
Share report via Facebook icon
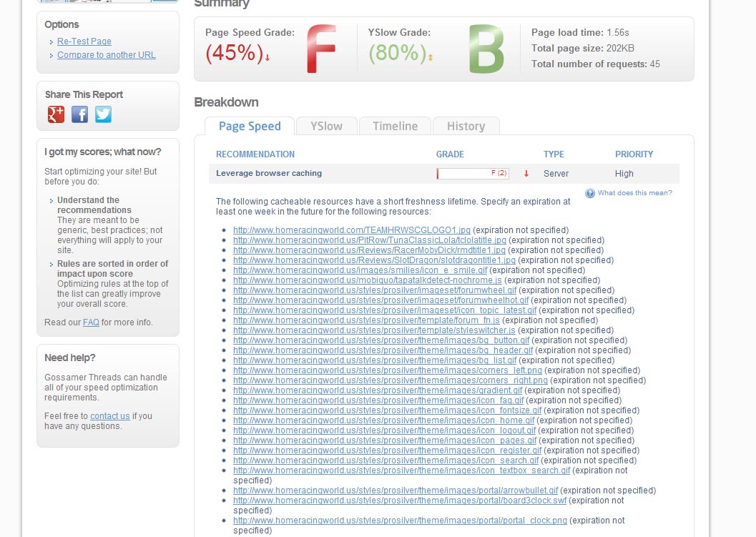tap(79, 114)
